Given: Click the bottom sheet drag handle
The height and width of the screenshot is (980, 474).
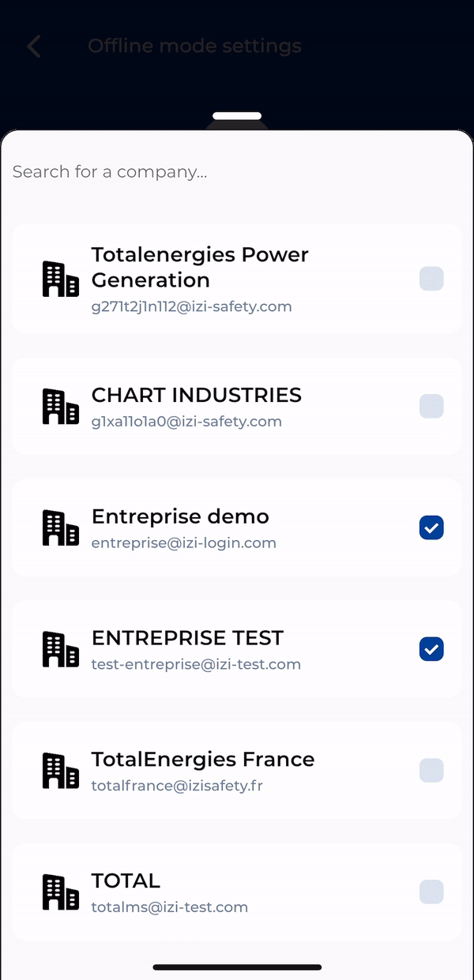Looking at the screenshot, I should click(x=237, y=116).
